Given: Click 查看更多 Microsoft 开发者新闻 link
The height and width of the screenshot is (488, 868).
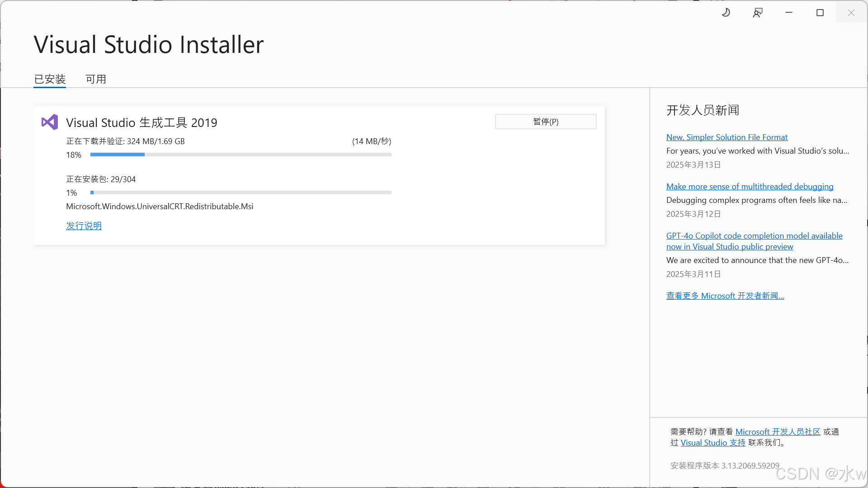Looking at the screenshot, I should pos(725,296).
